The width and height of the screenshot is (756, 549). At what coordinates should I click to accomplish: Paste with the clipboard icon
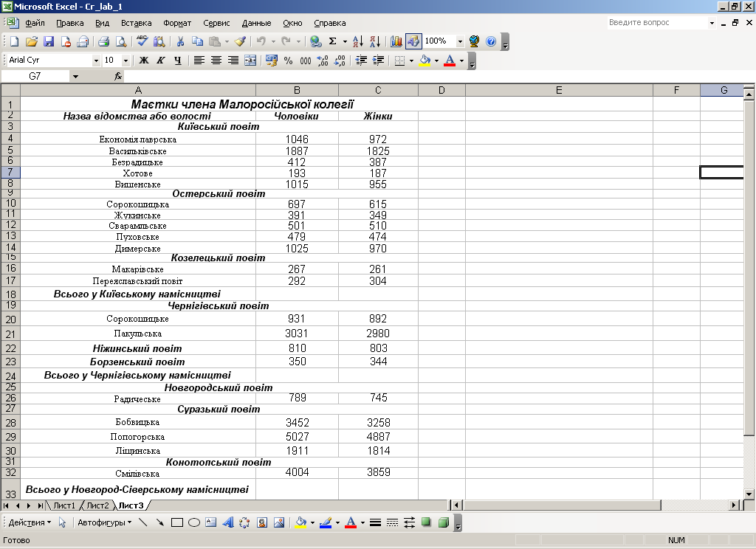215,41
